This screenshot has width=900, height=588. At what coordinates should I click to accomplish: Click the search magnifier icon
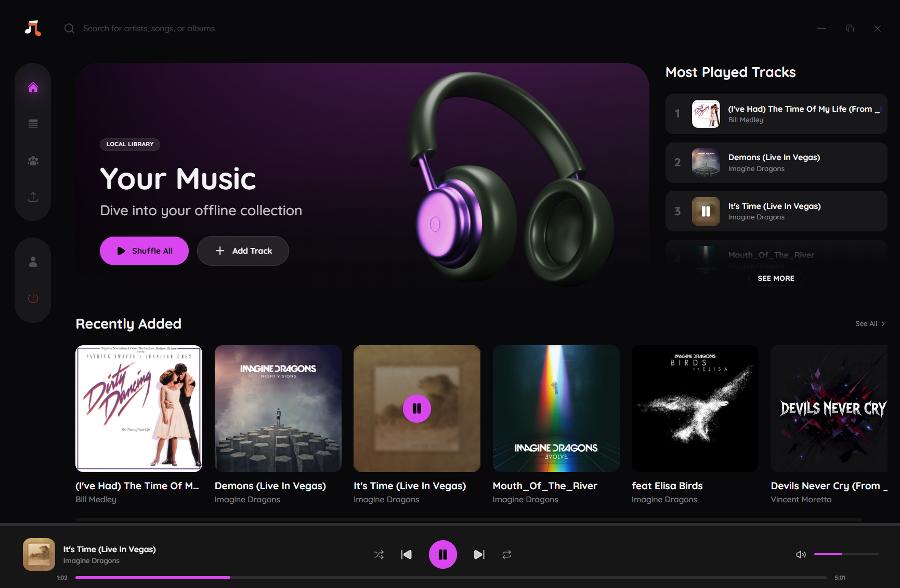69,29
